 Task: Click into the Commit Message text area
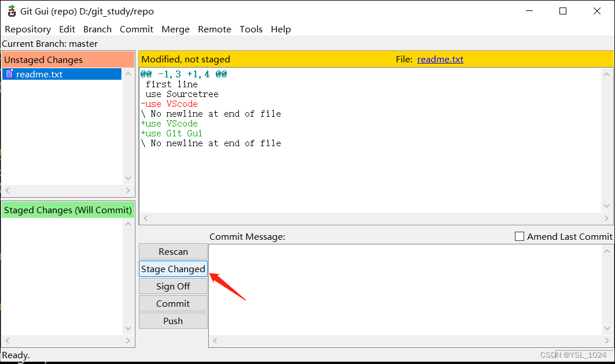[x=406, y=290]
